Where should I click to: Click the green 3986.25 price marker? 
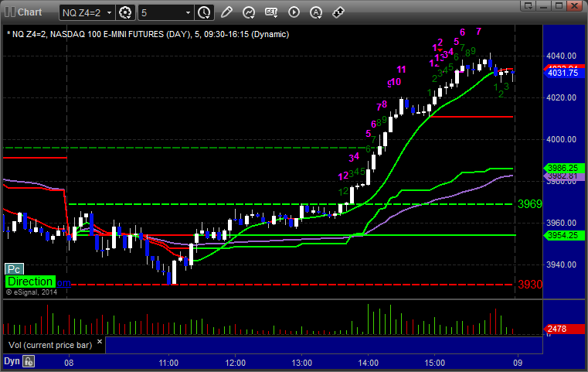pyautogui.click(x=563, y=168)
